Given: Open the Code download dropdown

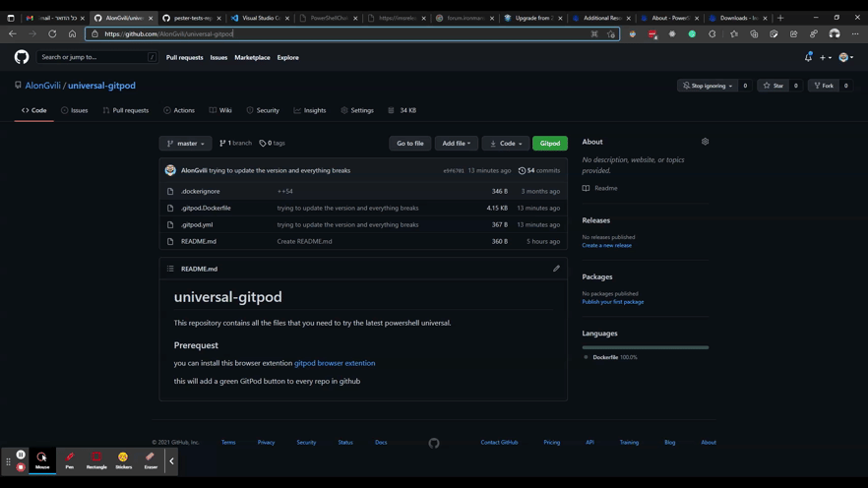Looking at the screenshot, I should [x=506, y=144].
